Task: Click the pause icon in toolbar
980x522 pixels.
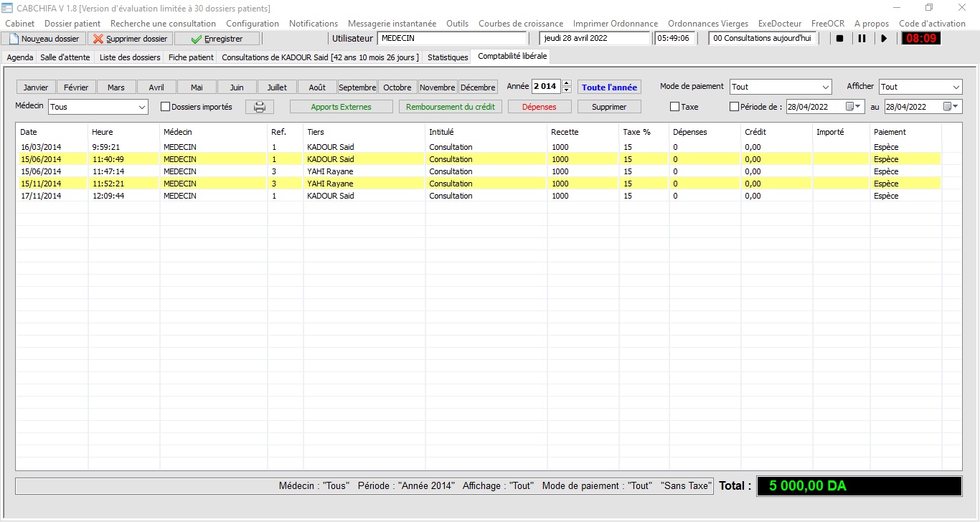Action: [862, 39]
